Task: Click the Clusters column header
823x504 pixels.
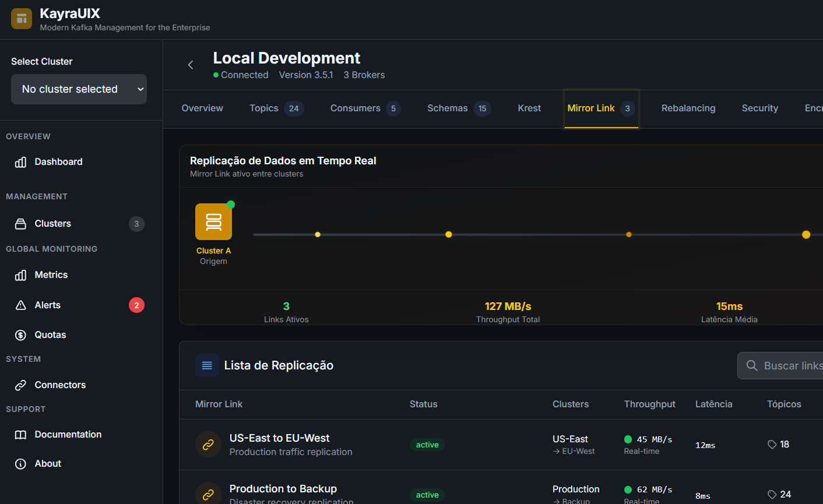Action: [x=571, y=404]
